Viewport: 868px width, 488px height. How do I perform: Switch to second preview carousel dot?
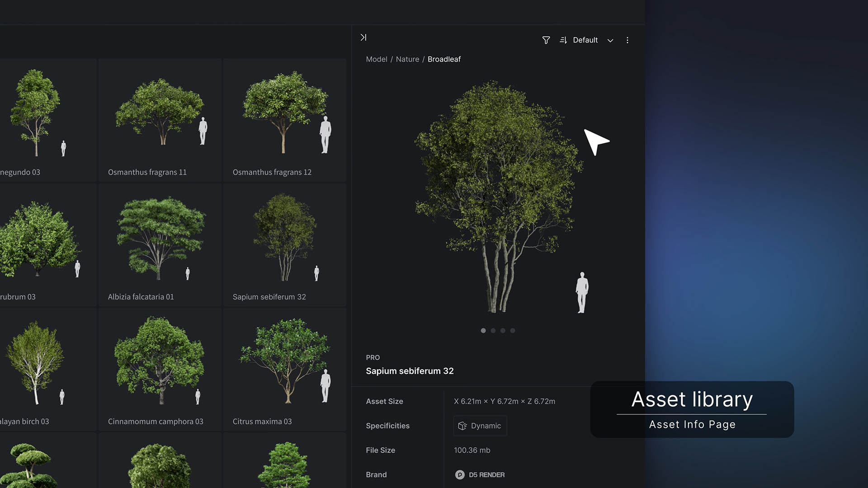pyautogui.click(x=493, y=331)
